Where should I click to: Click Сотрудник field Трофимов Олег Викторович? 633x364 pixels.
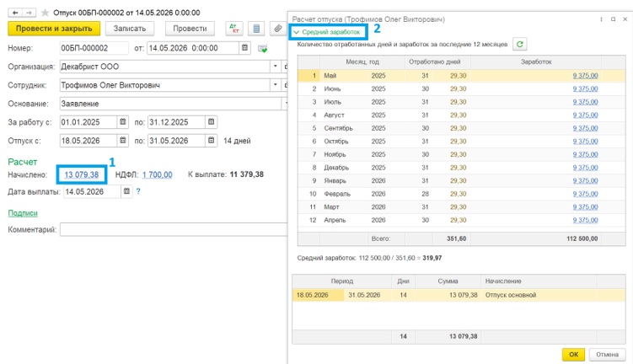pyautogui.click(x=164, y=85)
